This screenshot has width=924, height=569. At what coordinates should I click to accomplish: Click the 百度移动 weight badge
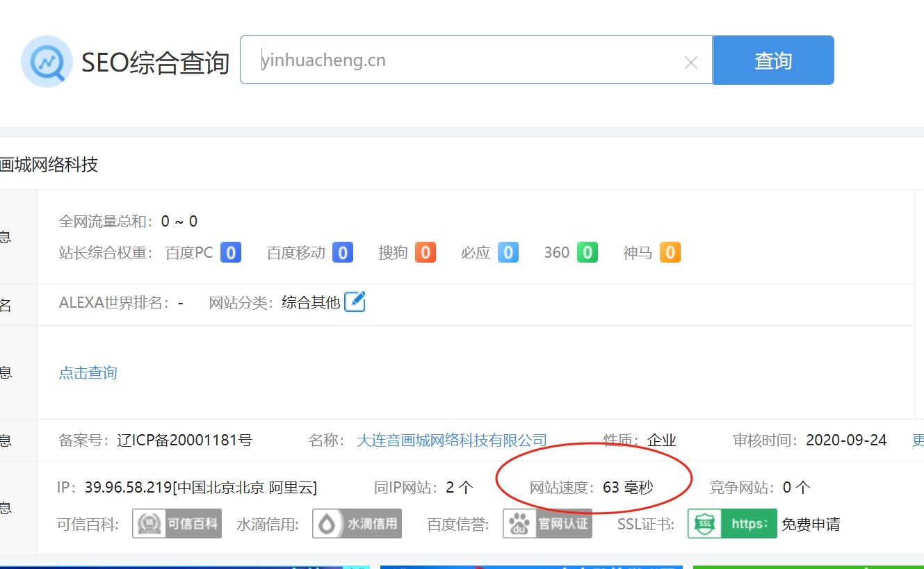click(x=342, y=252)
